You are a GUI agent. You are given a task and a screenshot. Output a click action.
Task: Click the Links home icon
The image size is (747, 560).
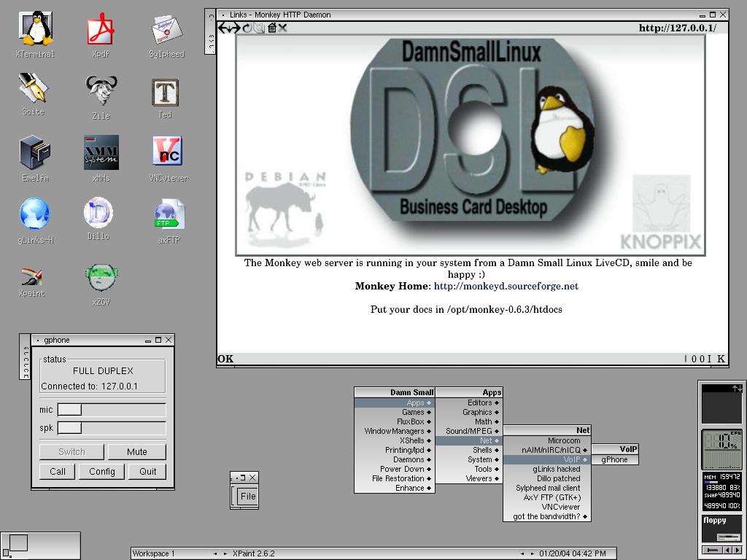click(271, 28)
